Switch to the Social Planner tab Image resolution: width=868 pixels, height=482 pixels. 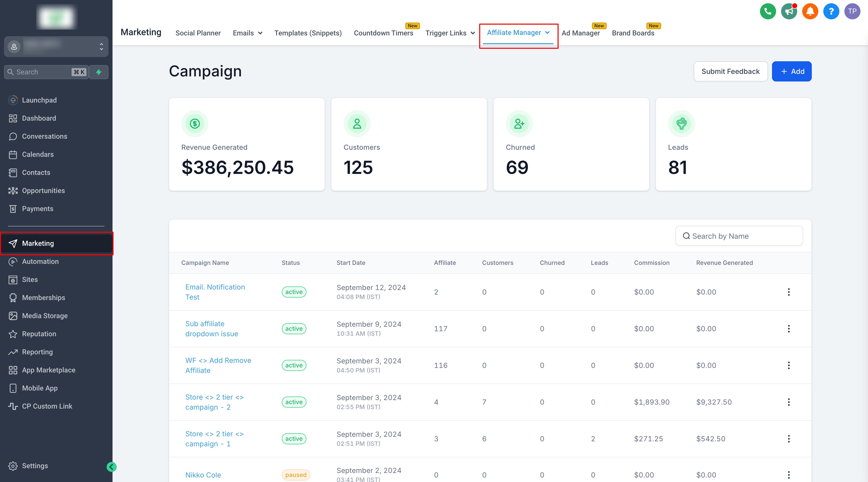pos(198,33)
